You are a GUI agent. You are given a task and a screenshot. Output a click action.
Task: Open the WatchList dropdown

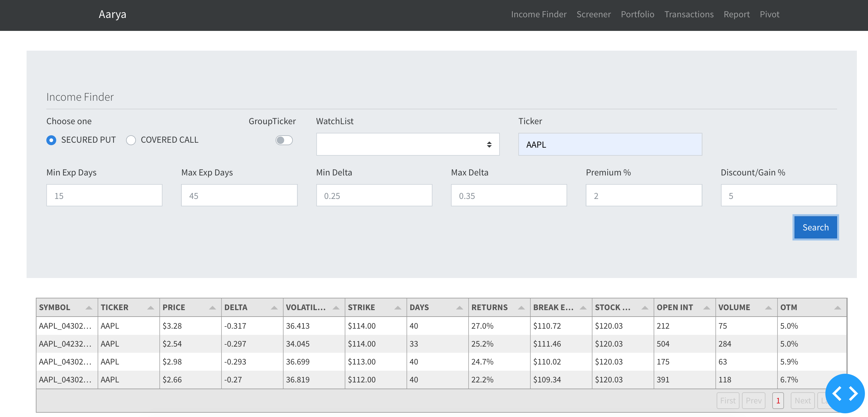pos(408,144)
